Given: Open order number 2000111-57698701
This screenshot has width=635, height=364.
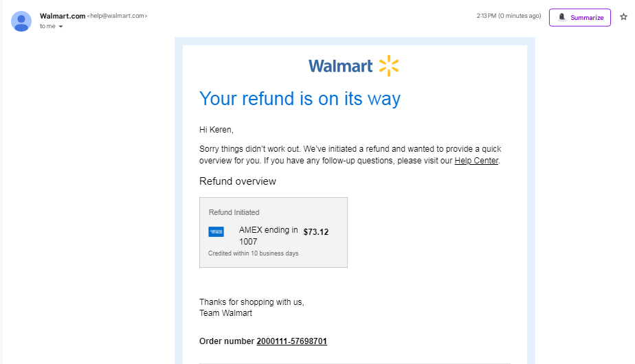Looking at the screenshot, I should point(291,341).
